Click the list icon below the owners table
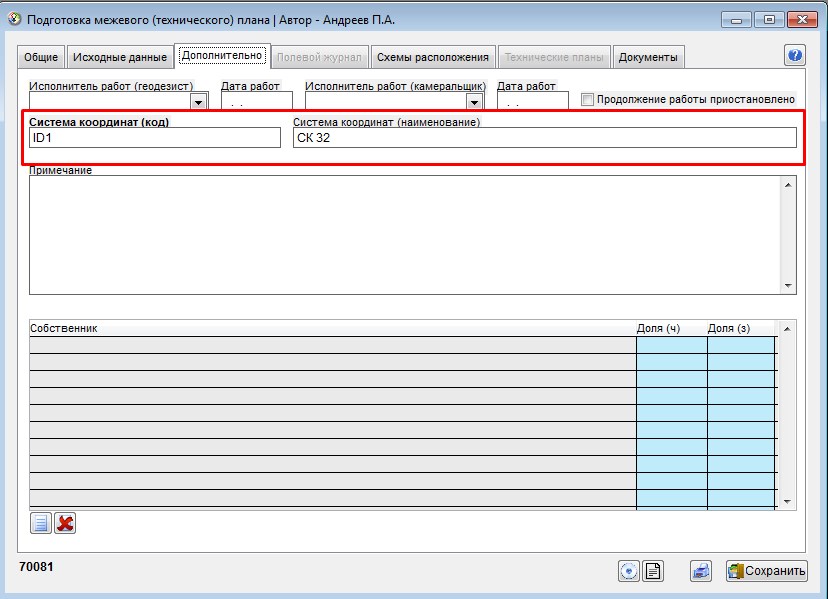This screenshot has height=599, width=828. [x=41, y=523]
